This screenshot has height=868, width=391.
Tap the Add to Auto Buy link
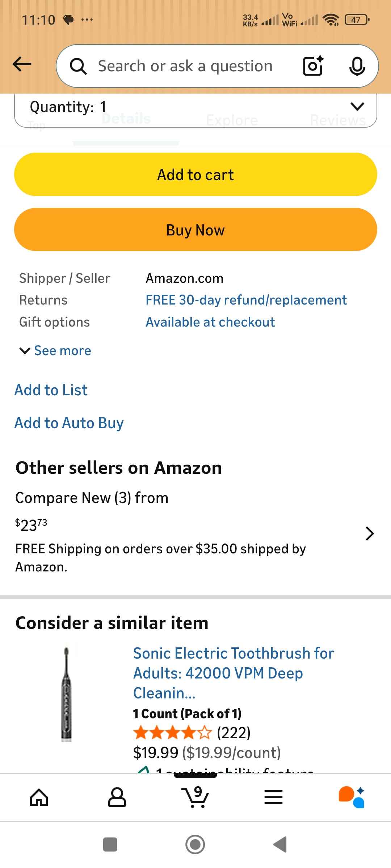[69, 423]
